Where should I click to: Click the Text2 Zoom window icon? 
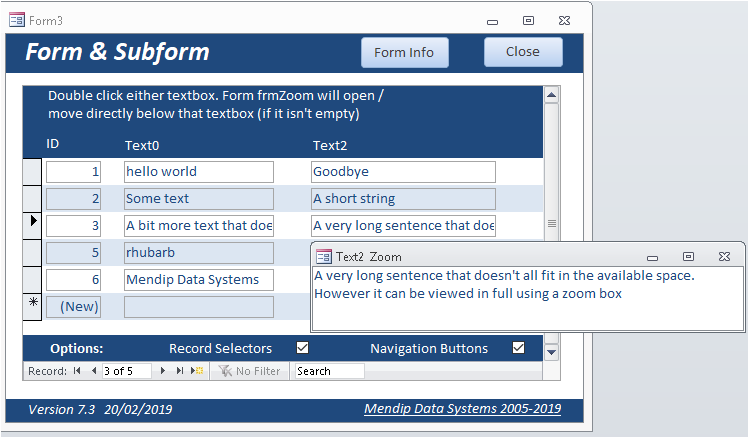(x=324, y=257)
